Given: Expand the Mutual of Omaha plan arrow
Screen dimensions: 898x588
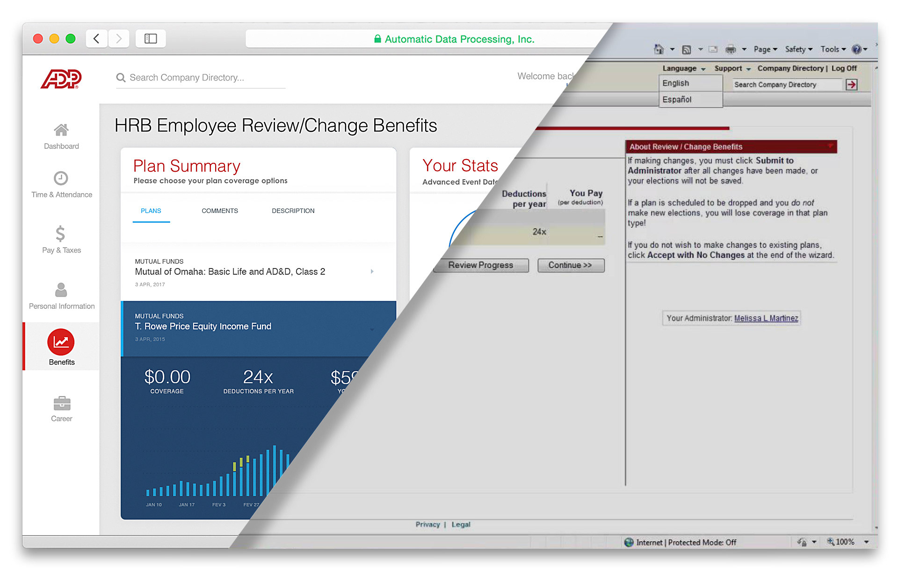Looking at the screenshot, I should click(372, 271).
